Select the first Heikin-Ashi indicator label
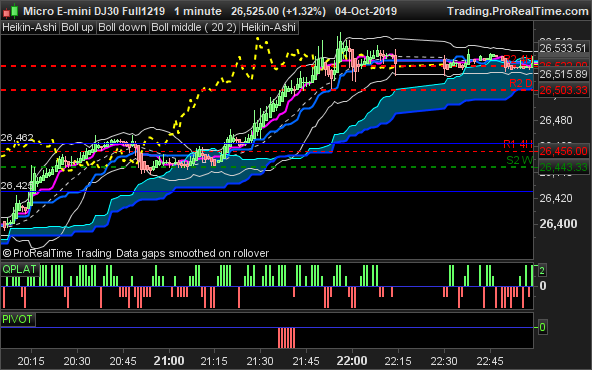This screenshot has width=592, height=370. 29,28
